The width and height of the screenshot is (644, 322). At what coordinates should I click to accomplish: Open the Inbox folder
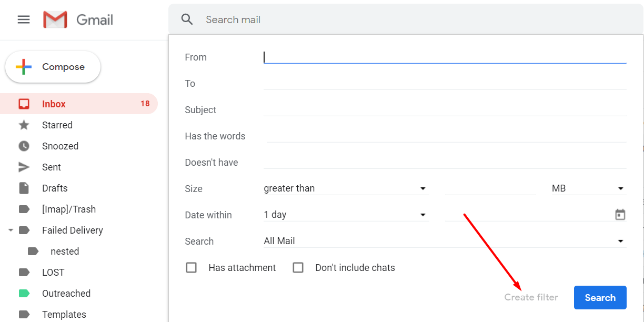[54, 104]
